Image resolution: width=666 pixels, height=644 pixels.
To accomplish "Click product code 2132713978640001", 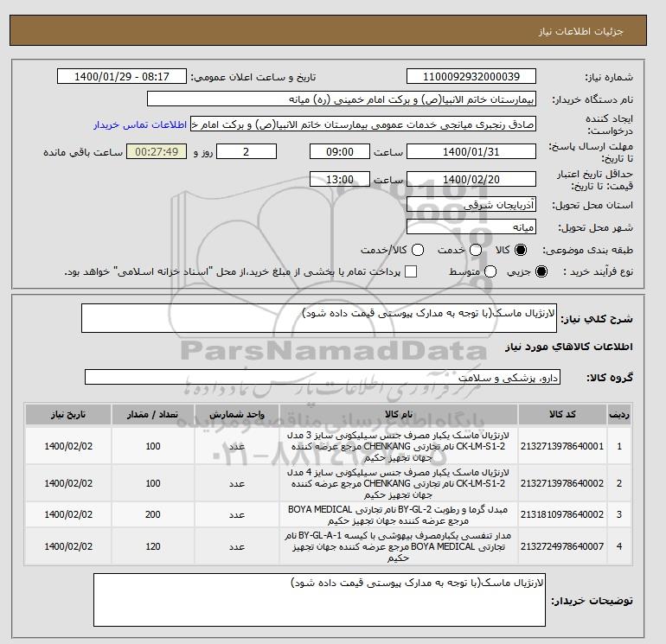I will pyautogui.click(x=562, y=446).
